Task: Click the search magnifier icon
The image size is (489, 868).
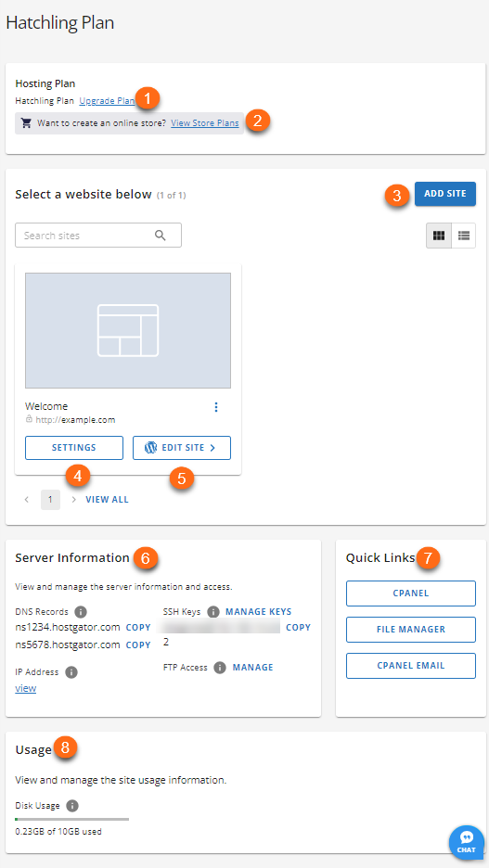Action: pos(161,236)
